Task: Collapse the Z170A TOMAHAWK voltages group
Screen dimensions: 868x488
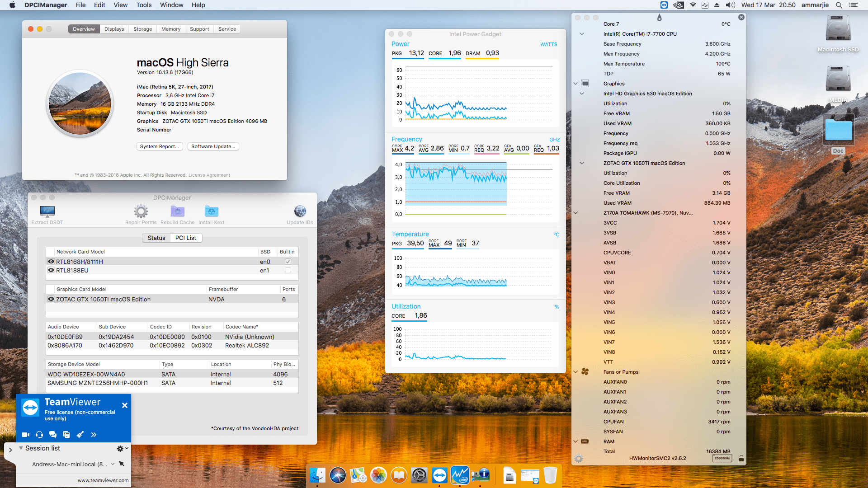Action: (576, 213)
